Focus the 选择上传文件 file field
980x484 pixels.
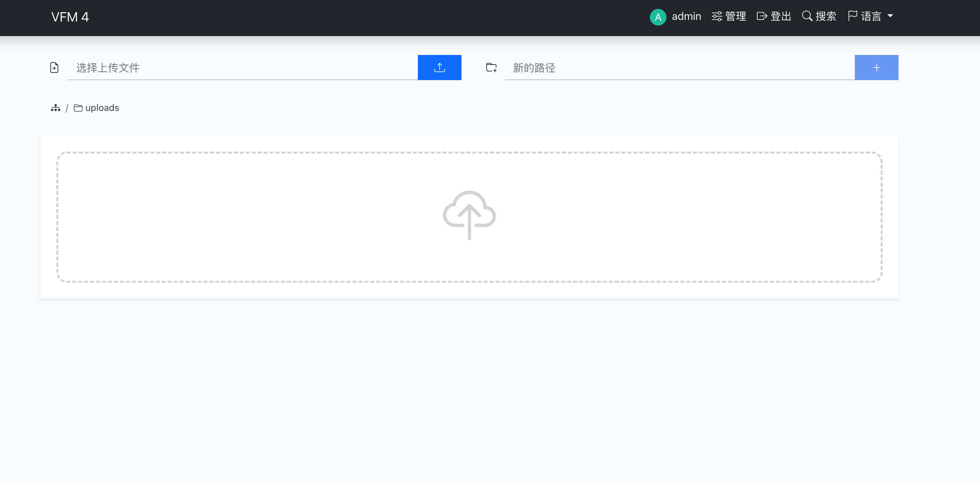tap(242, 68)
